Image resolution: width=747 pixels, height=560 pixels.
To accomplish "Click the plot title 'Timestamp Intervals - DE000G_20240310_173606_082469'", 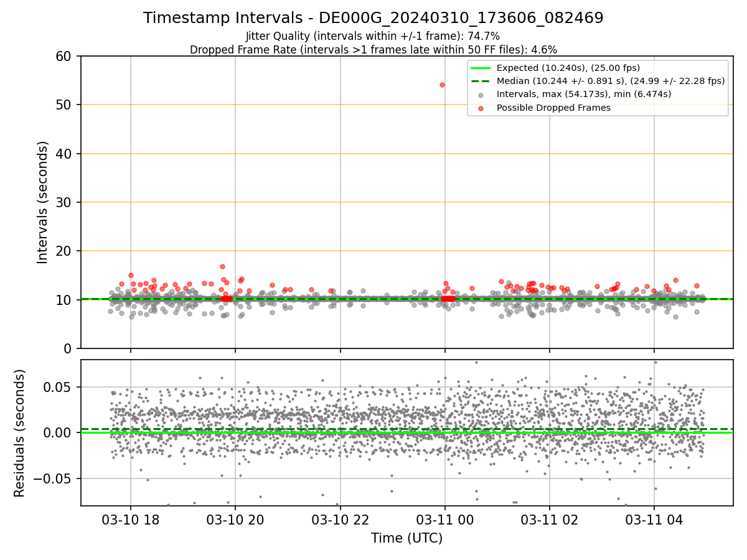I will click(x=374, y=18).
